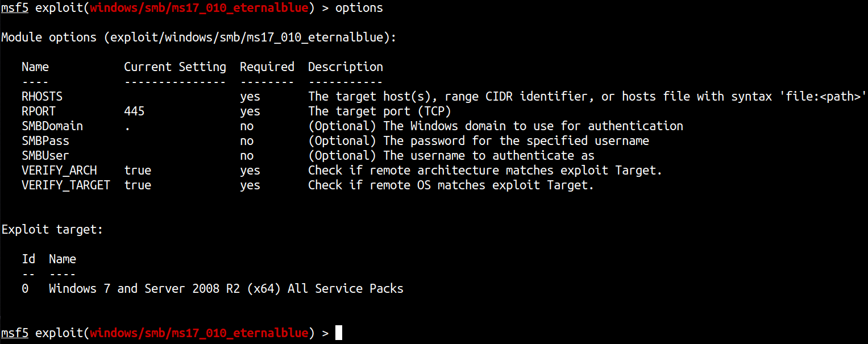Click the Exploit target heading
The image size is (868, 344).
(x=52, y=230)
